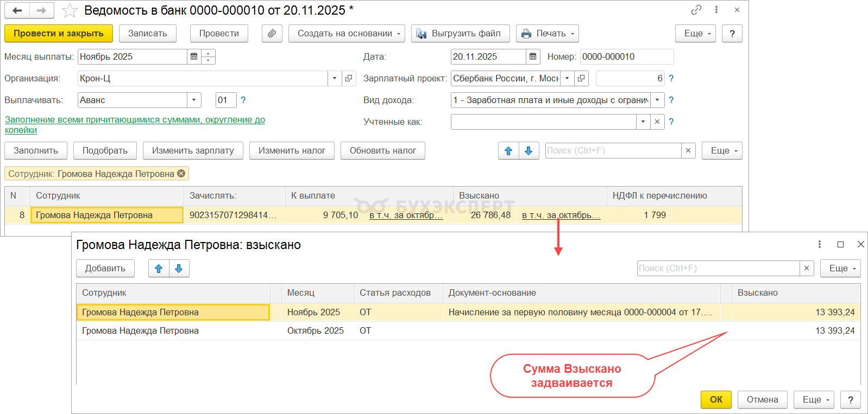Click the Поиск field in Взыскано dialog

718,269
